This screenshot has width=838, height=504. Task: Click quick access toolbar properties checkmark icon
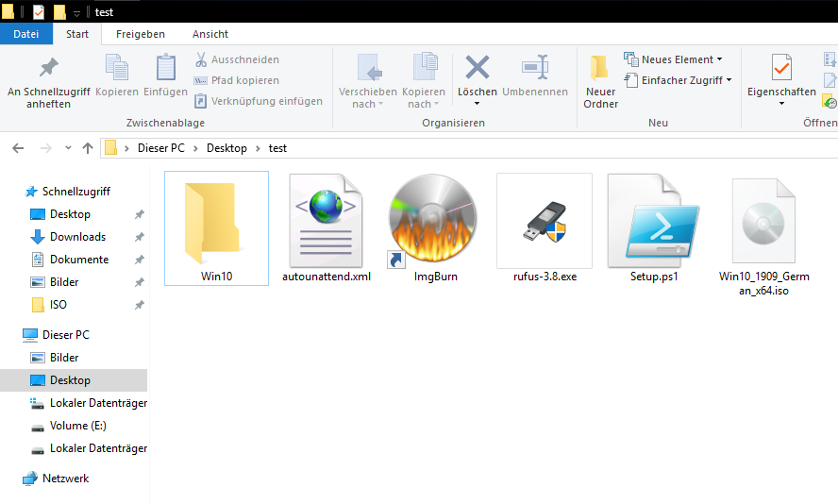(39, 11)
